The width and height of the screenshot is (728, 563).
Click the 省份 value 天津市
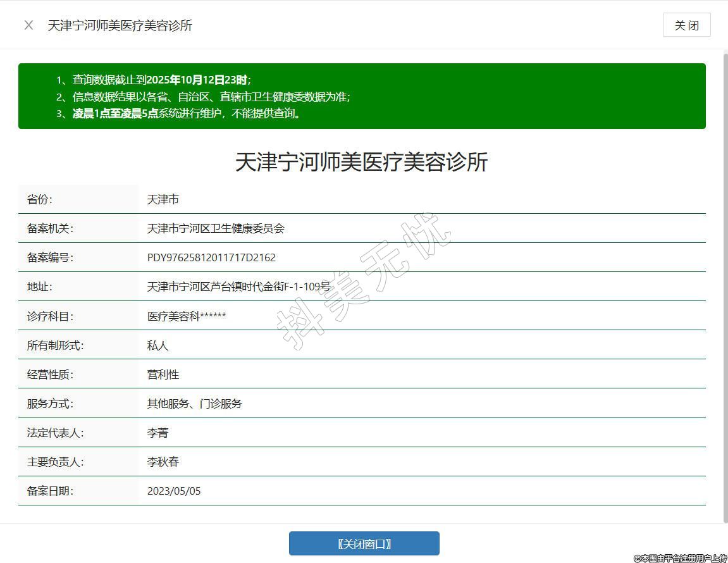pyautogui.click(x=163, y=199)
